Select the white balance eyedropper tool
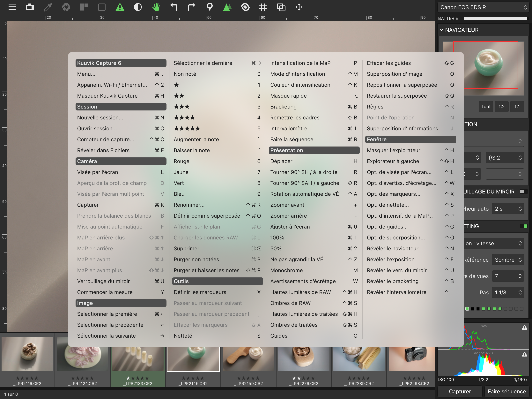532x399 pixels. pyautogui.click(x=48, y=7)
